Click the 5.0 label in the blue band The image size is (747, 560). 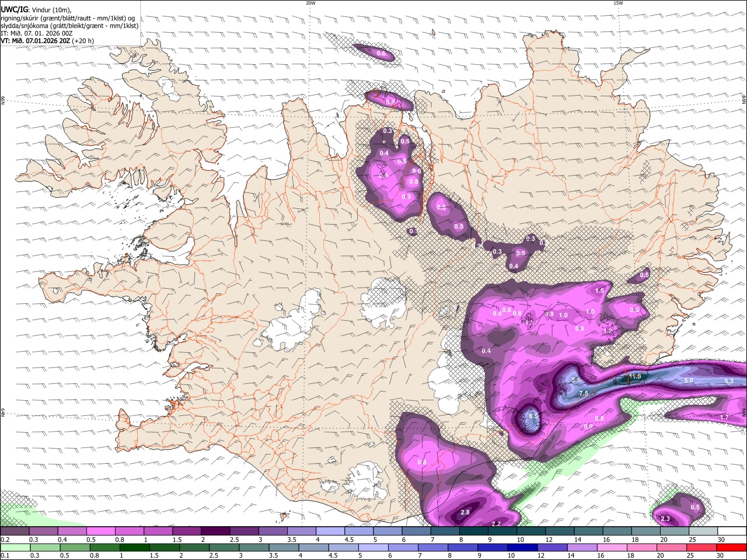click(x=689, y=381)
